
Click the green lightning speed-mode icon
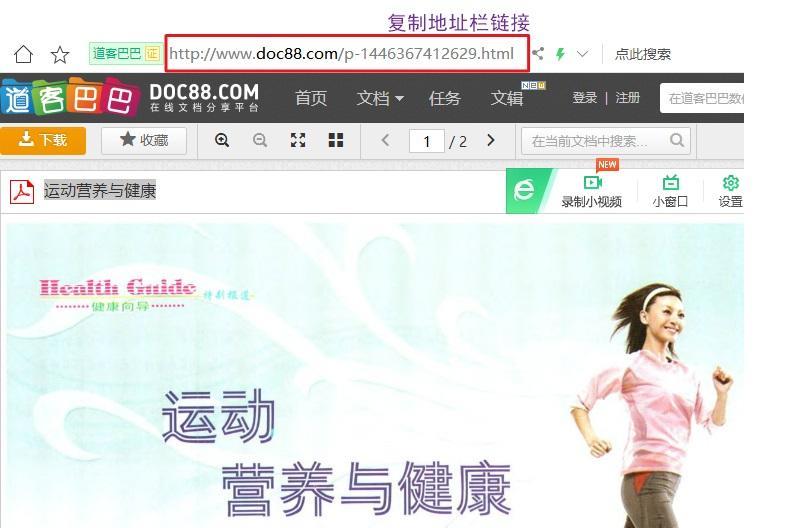(561, 54)
